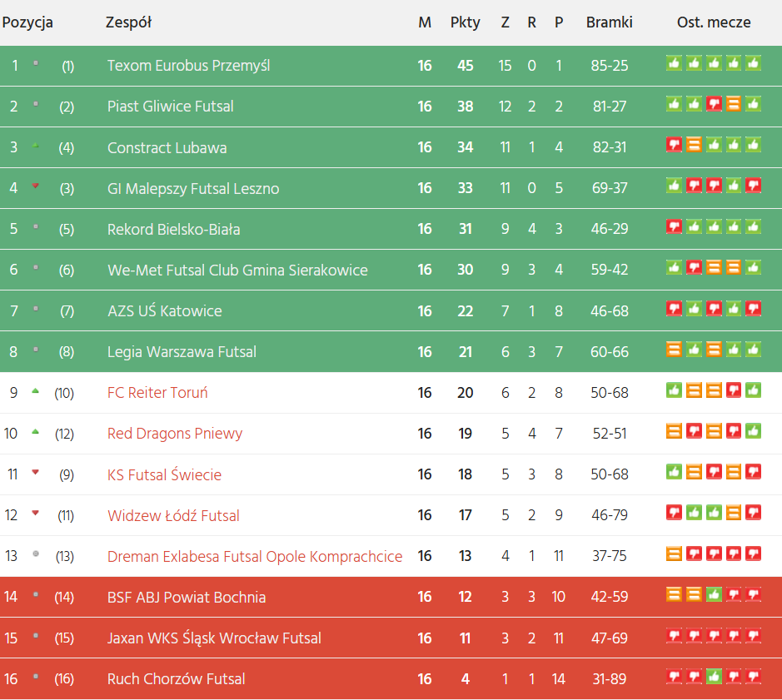
Task: Click the green win icon in BSF ABJ Bochnia row
Action: tap(714, 594)
